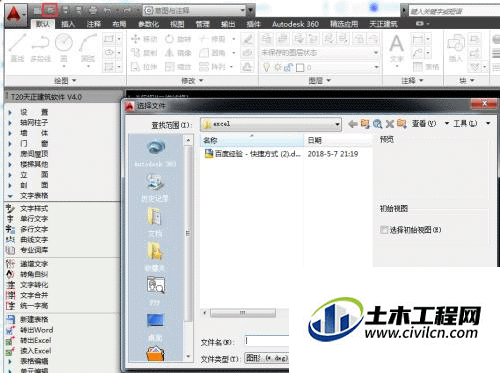Click the large 文字 text tool
The width and height of the screenshot is (500, 373).
point(397,48)
